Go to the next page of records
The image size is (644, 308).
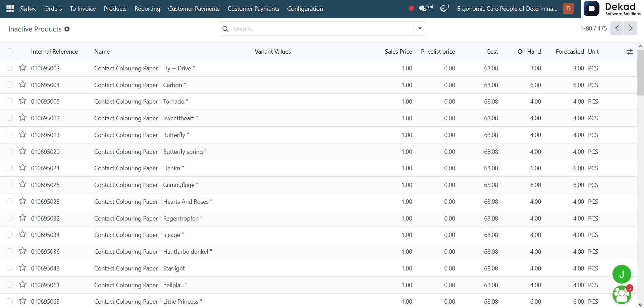[x=631, y=28]
